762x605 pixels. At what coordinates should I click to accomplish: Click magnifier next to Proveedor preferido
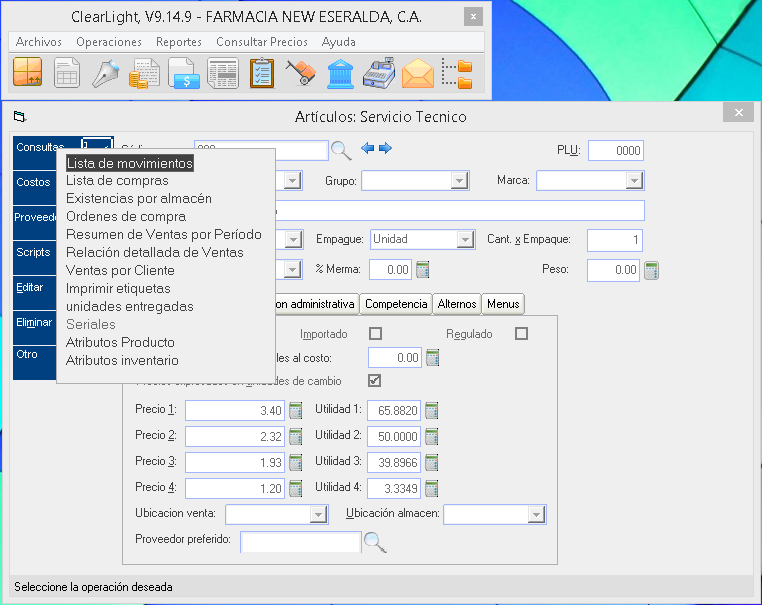click(375, 542)
